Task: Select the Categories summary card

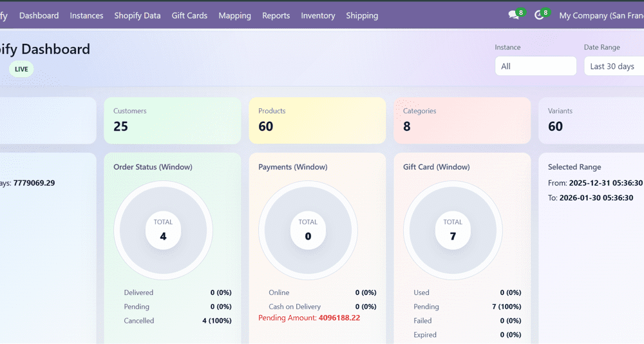Action: (462, 120)
